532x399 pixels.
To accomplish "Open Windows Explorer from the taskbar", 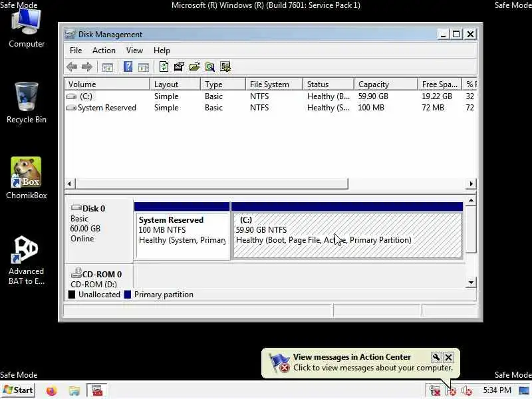I will click(74, 390).
